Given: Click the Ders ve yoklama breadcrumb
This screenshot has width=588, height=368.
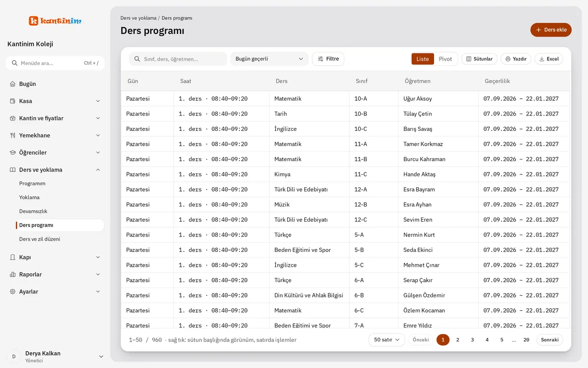Looking at the screenshot, I should (139, 18).
